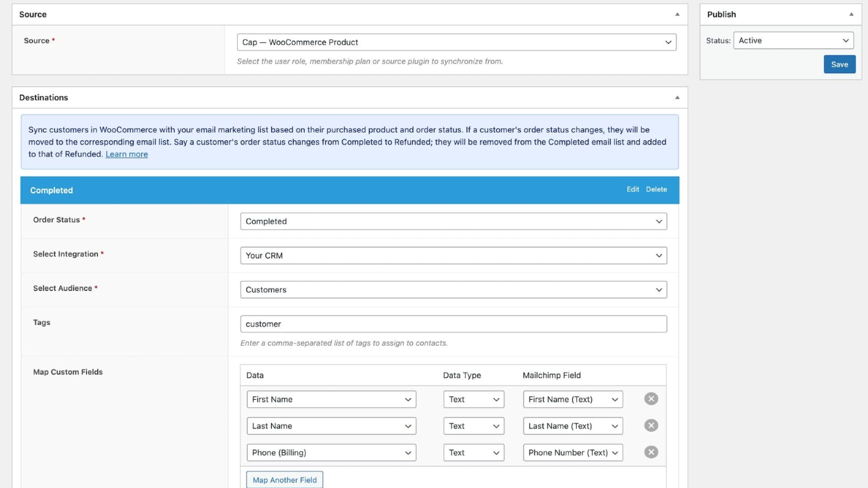Open the Order Status dropdown
This screenshot has height=488, width=868.
coord(453,221)
